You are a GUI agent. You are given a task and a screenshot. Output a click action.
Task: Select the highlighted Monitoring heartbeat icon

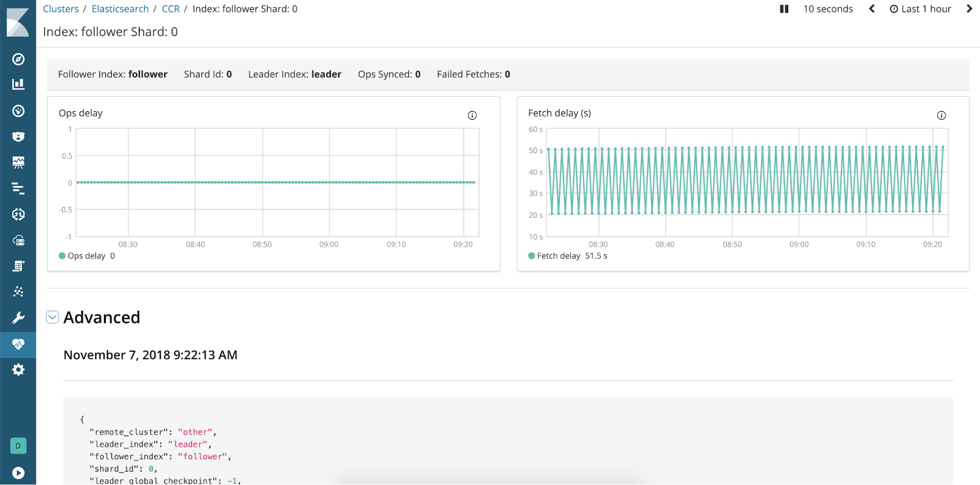pyautogui.click(x=18, y=345)
